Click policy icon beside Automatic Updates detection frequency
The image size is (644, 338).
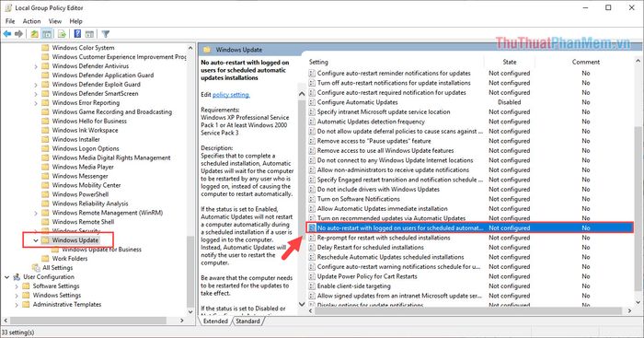coord(312,122)
